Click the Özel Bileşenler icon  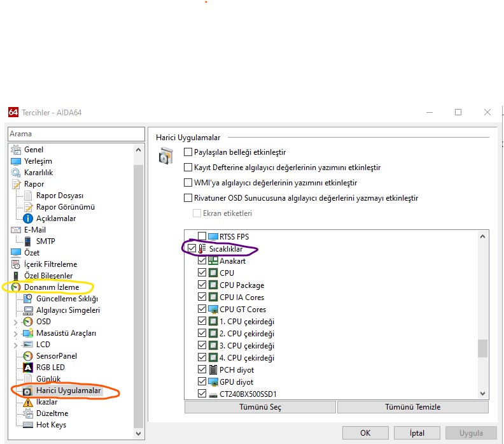click(x=16, y=276)
